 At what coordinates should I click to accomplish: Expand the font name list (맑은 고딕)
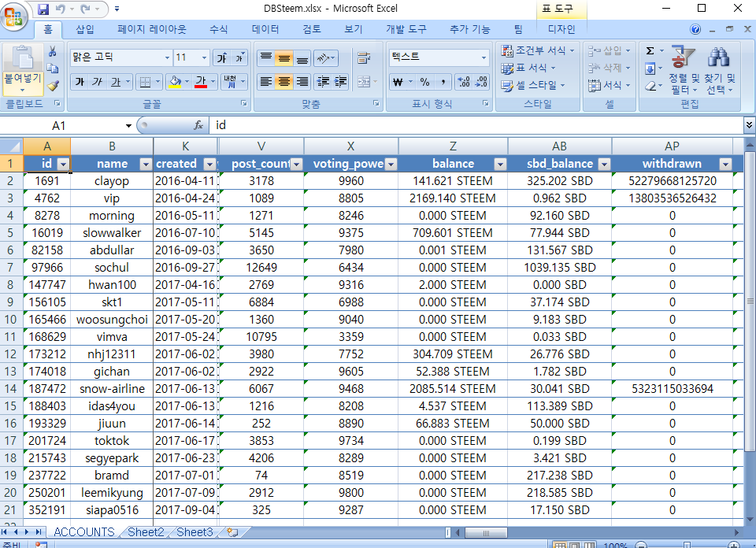(x=167, y=57)
